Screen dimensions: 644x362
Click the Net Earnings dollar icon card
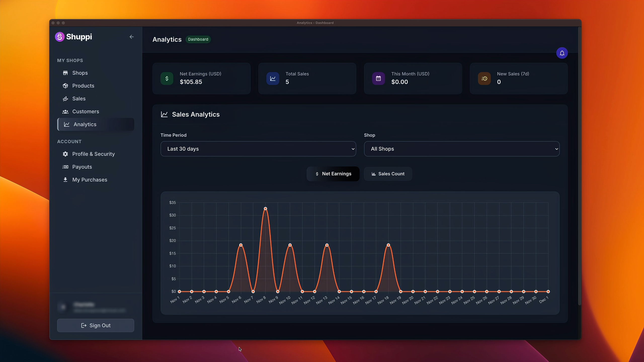(x=167, y=79)
